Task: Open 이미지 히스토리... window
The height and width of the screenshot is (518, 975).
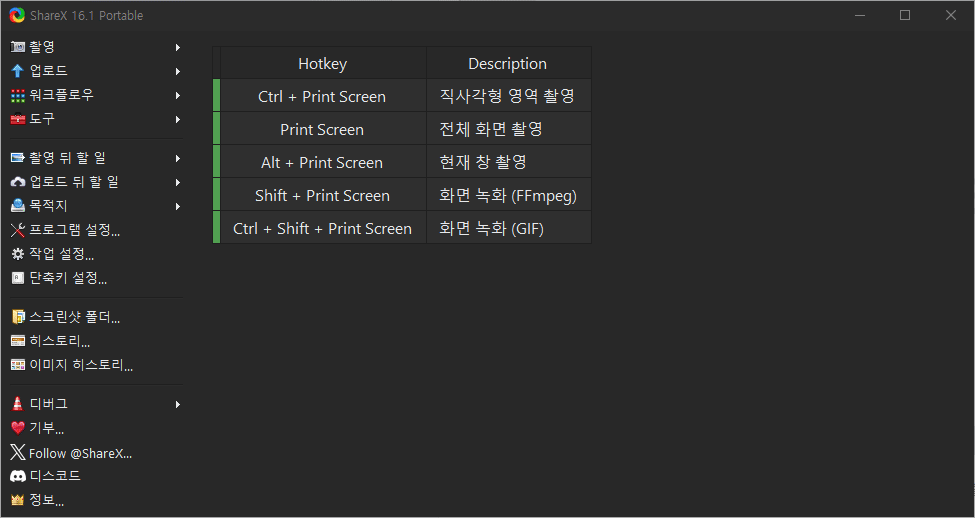Action: click(x=96, y=365)
